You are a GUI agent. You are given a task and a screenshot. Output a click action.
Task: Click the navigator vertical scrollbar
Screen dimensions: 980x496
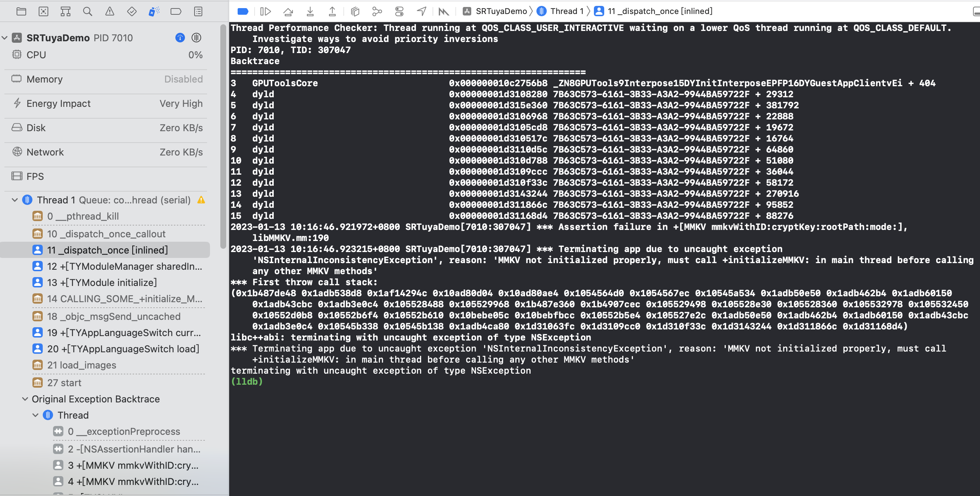[223, 136]
